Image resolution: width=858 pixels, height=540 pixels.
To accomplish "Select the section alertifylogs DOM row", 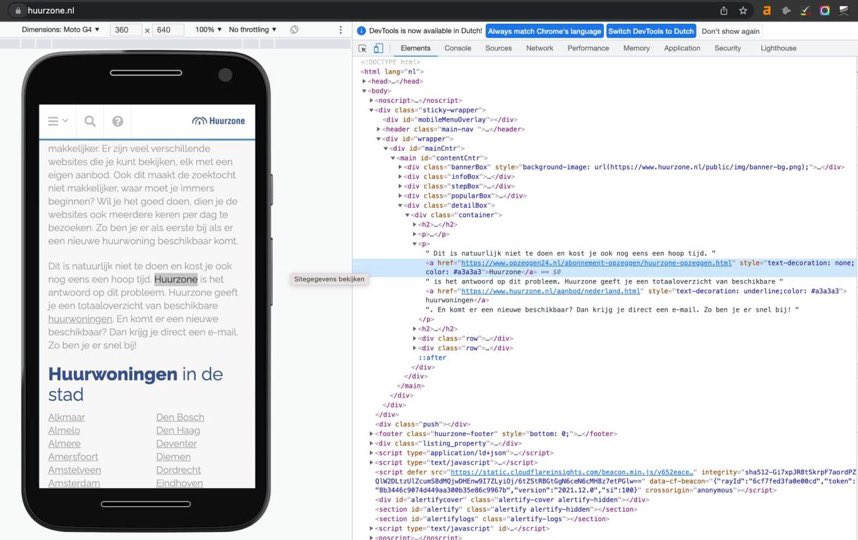I will 492,519.
